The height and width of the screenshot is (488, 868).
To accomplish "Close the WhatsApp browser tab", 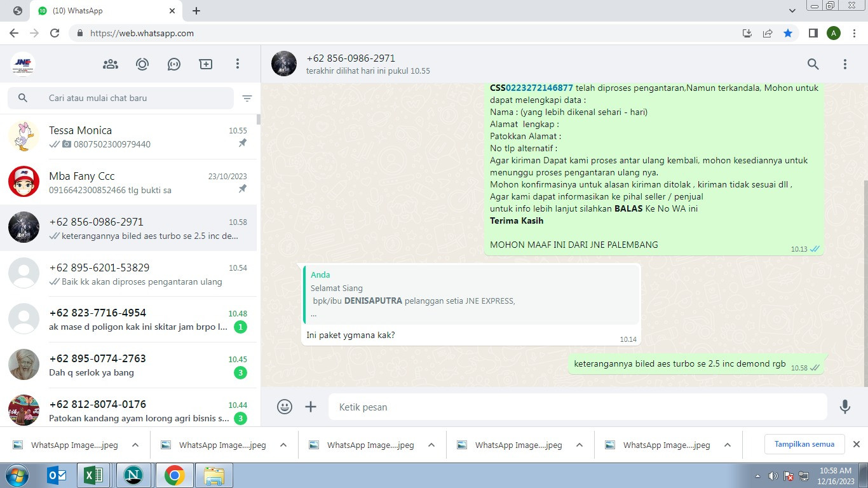I will 172,11.
